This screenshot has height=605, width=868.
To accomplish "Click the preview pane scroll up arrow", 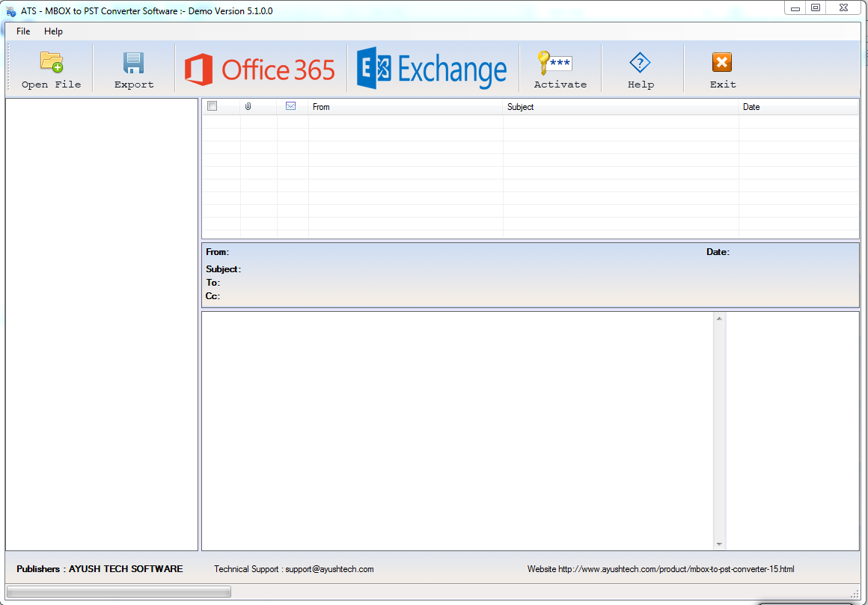I will 719,319.
